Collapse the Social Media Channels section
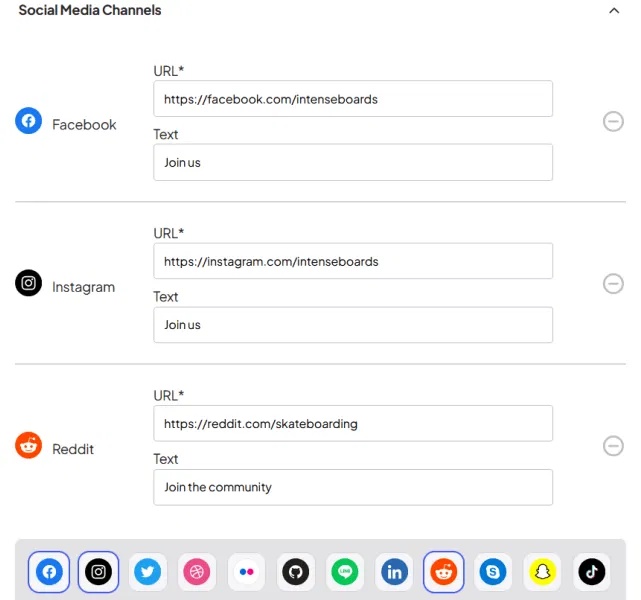641x600 pixels. 613,11
